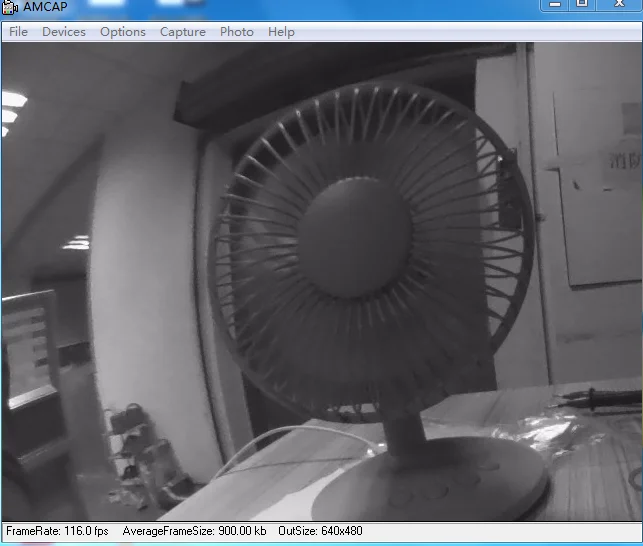Open the Help menu
Image resolution: width=643 pixels, height=546 pixels.
tap(282, 32)
